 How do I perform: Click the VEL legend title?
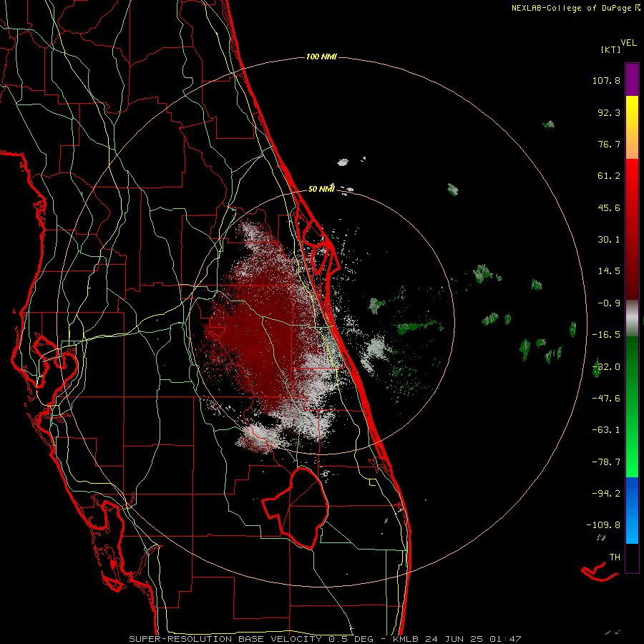[629, 42]
